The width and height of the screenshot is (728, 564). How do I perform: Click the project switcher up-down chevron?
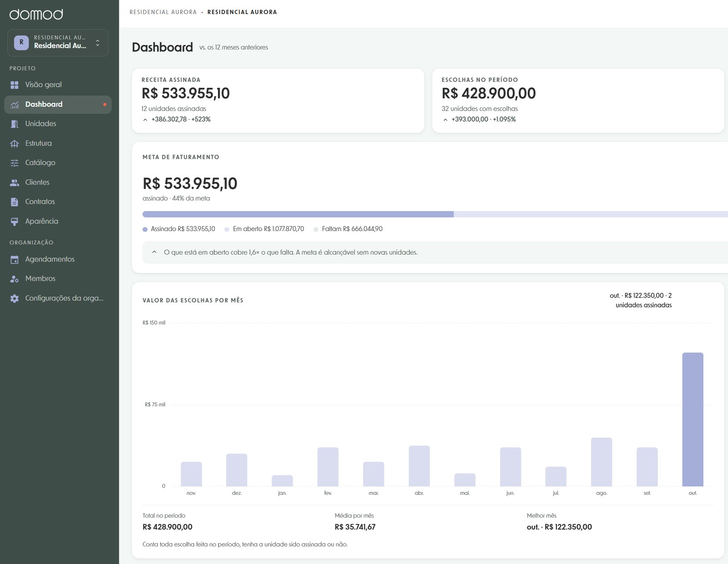point(97,43)
